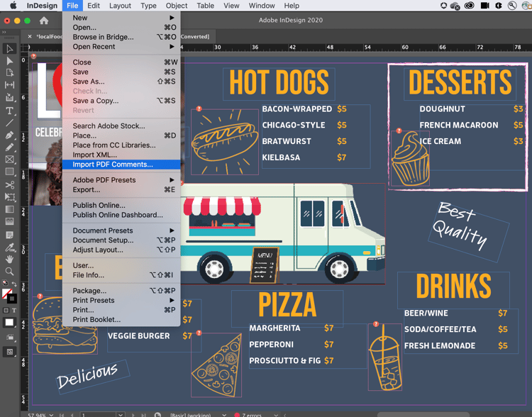Expand the Document Presets submenu

tap(121, 230)
